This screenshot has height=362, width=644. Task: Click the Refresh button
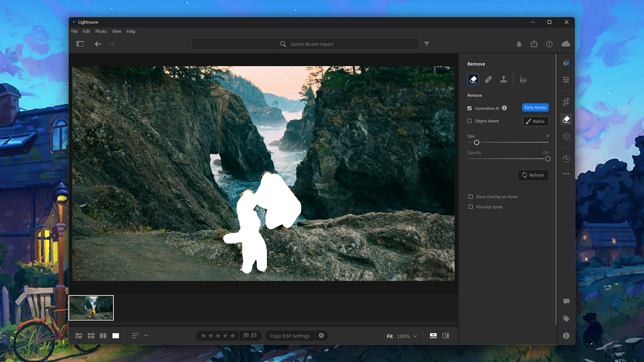pyautogui.click(x=533, y=175)
